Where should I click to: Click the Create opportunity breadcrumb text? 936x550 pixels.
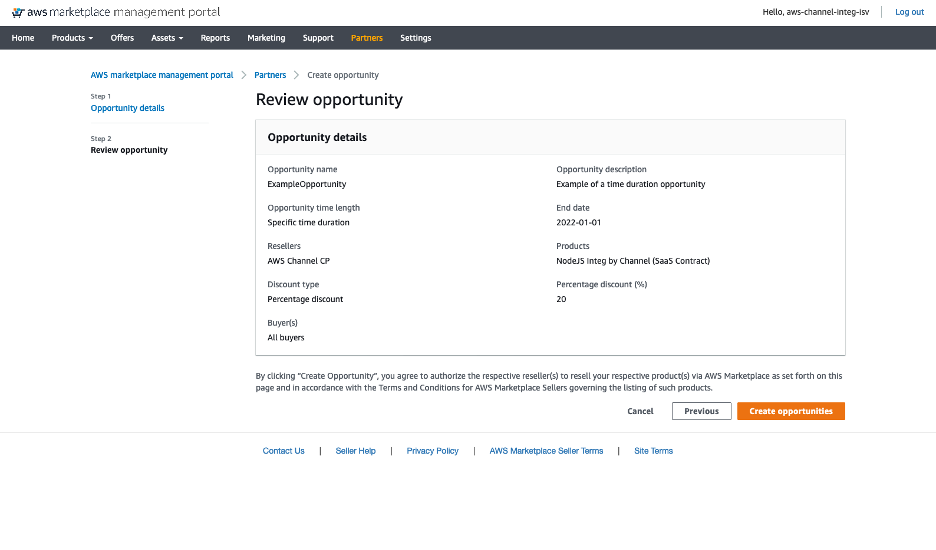point(343,75)
